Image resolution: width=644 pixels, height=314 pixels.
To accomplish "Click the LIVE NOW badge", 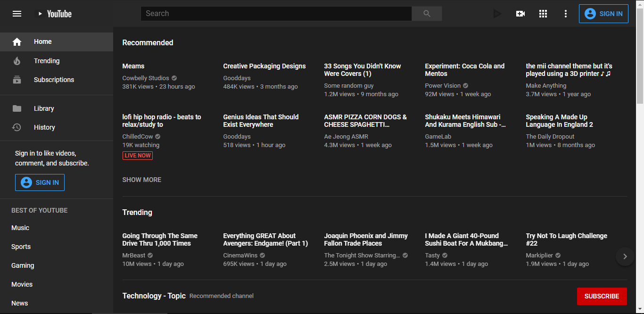I will (138, 156).
